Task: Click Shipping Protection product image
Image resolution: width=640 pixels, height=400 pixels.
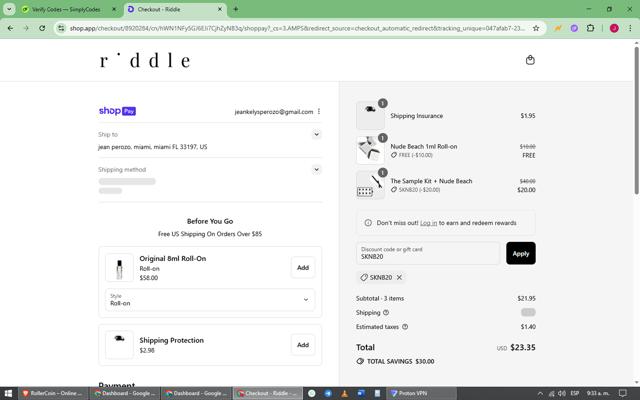Action: pyautogui.click(x=119, y=344)
